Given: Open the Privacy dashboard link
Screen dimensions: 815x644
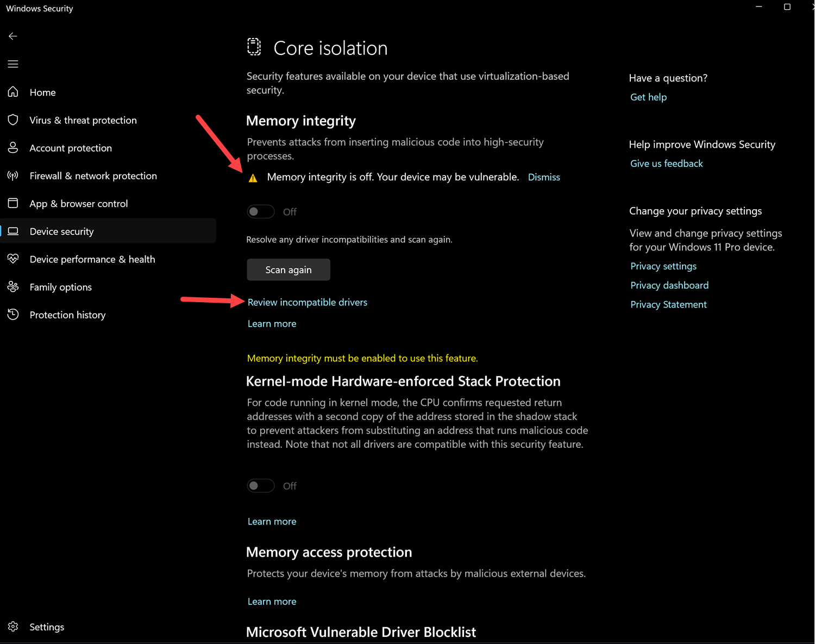Looking at the screenshot, I should (669, 285).
